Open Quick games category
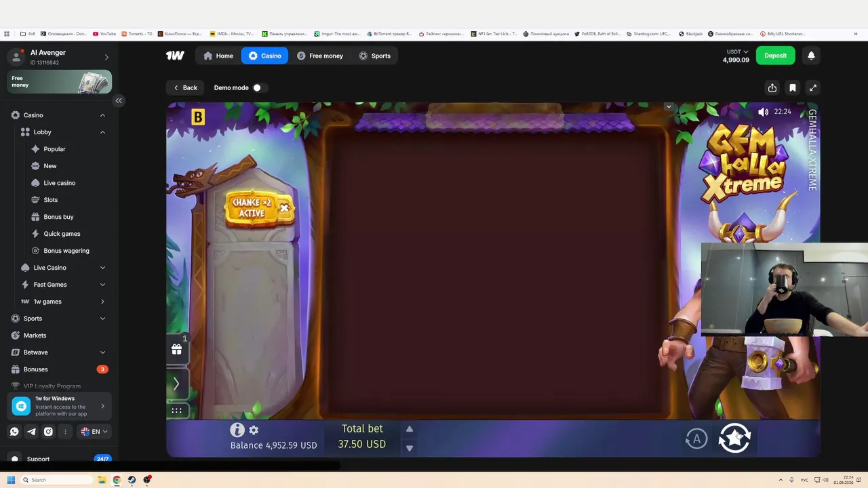 (61, 234)
